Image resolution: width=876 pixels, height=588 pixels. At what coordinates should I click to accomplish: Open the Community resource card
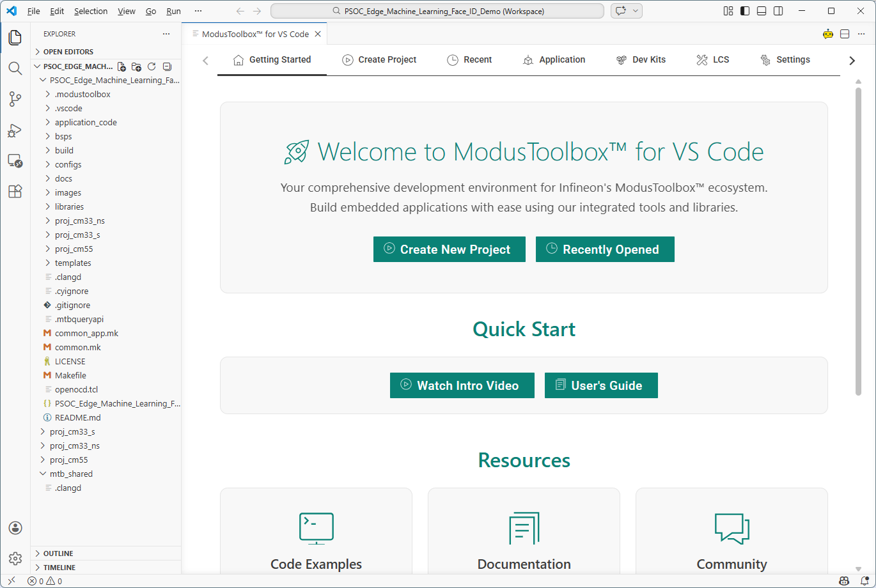[731, 531]
